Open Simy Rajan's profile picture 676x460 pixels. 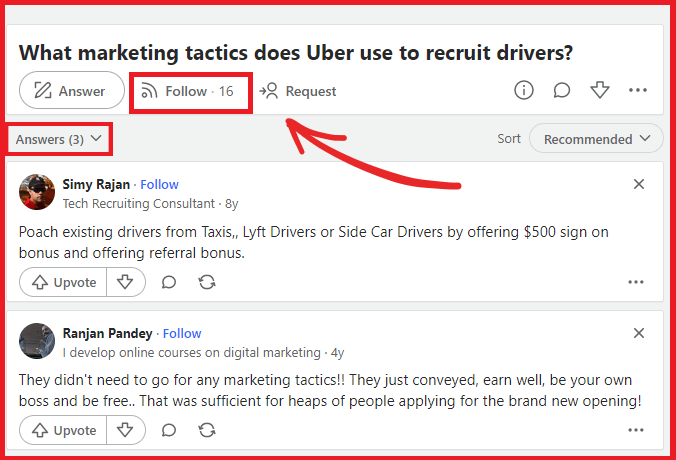[37, 192]
